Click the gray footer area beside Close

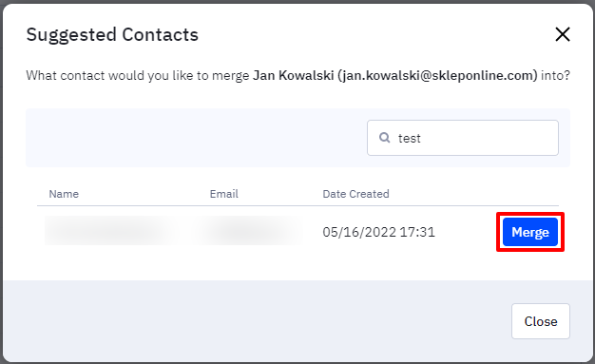[x=254, y=320]
